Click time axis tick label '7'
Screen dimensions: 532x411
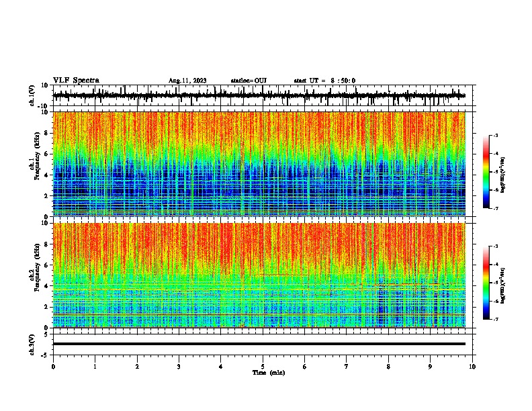347,367
